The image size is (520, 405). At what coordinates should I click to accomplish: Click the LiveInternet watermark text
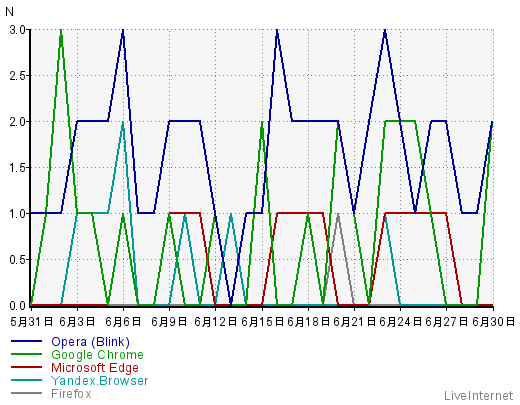478,396
